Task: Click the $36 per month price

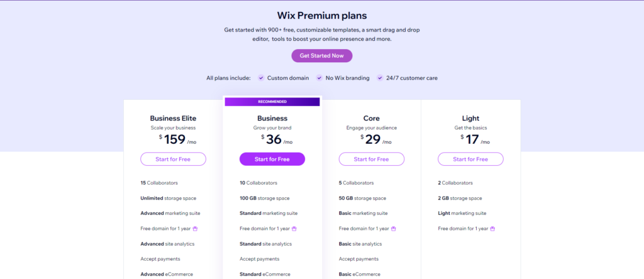Action: (277, 139)
